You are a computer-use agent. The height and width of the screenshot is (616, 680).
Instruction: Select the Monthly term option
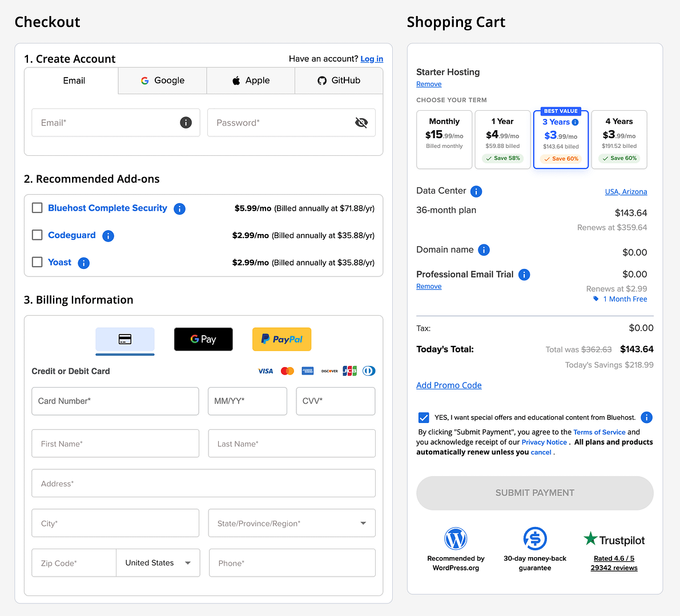pos(444,140)
